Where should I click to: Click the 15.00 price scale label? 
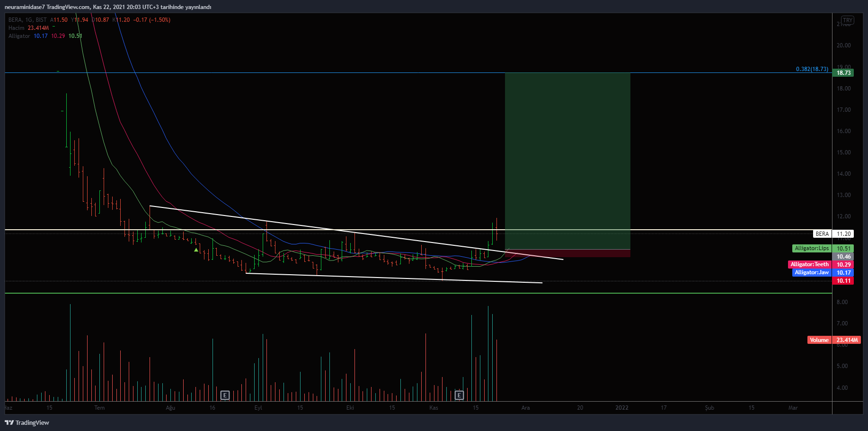843,153
